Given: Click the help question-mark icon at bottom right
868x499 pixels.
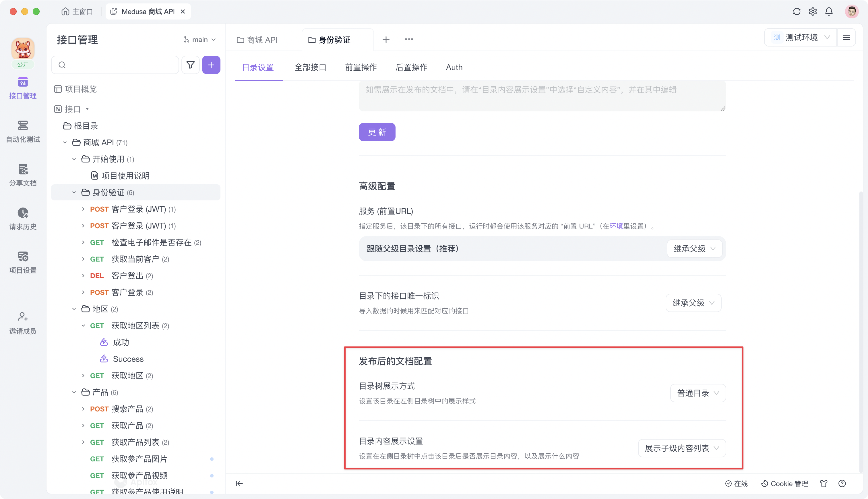Looking at the screenshot, I should (x=842, y=483).
